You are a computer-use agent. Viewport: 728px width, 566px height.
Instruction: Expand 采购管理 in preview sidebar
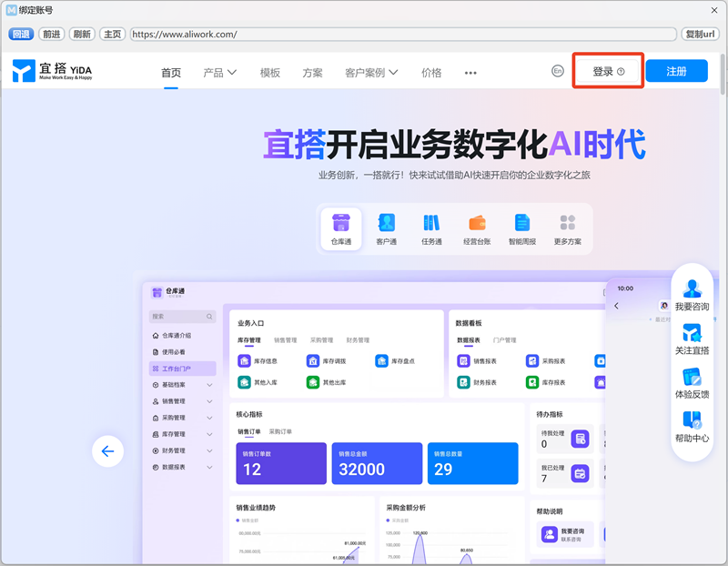(209, 418)
